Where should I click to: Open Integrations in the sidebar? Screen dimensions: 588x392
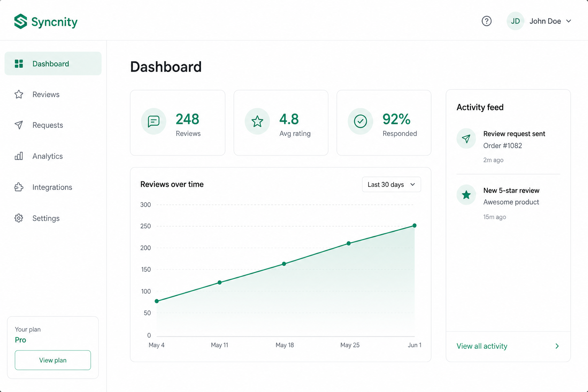[x=53, y=187]
